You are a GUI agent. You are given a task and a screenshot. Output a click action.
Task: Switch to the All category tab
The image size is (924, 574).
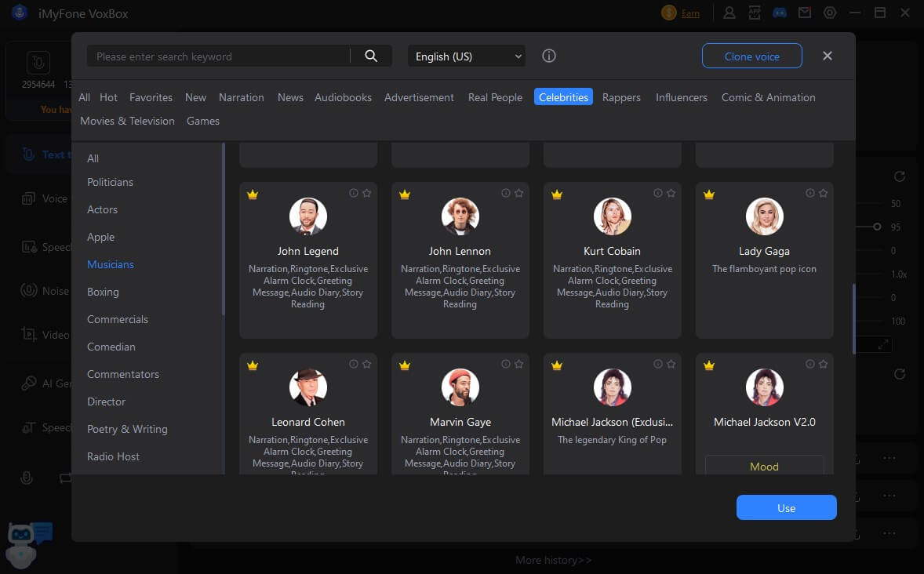(84, 97)
